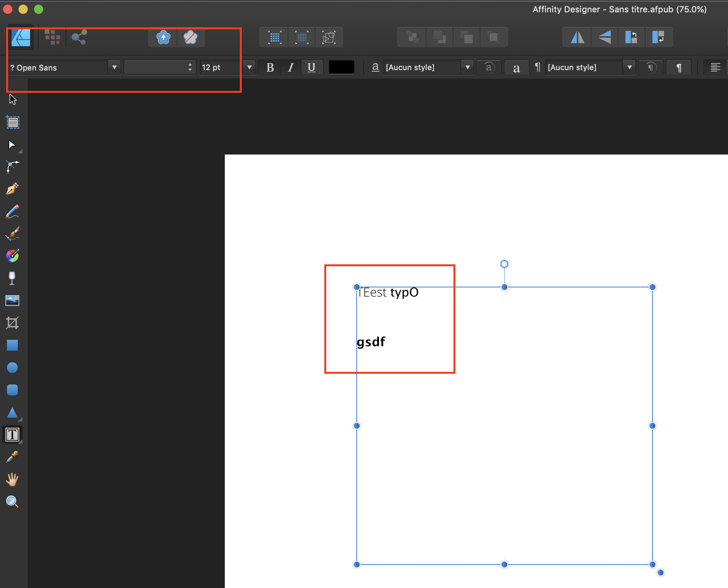This screenshot has width=728, height=588.
Task: Select the Ellipse shape tool
Action: (12, 368)
